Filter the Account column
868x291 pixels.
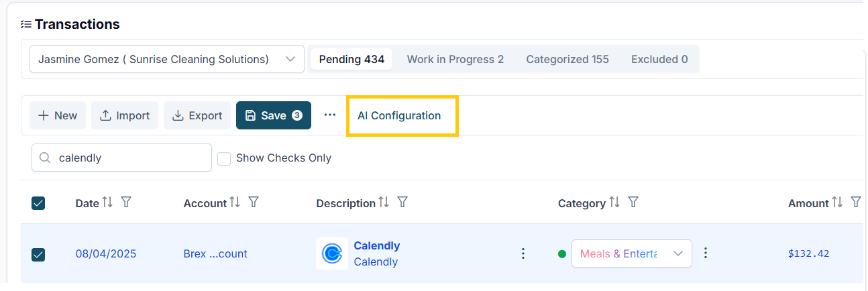(254, 202)
